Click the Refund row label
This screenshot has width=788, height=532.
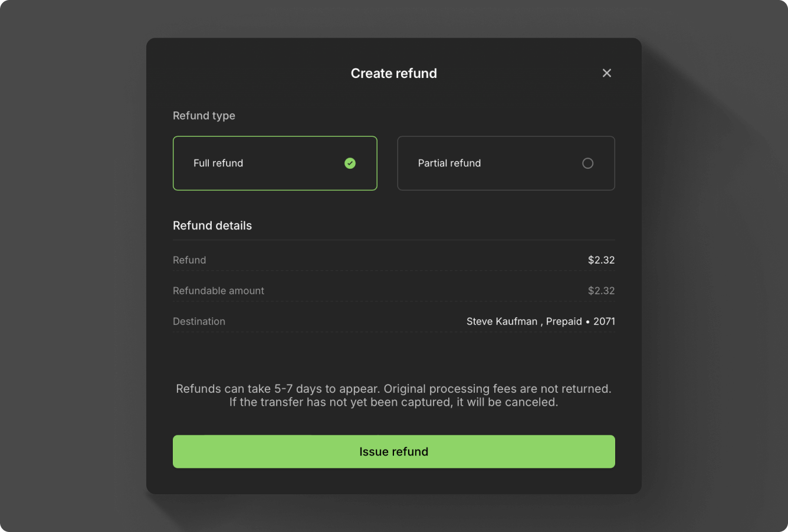(189, 260)
